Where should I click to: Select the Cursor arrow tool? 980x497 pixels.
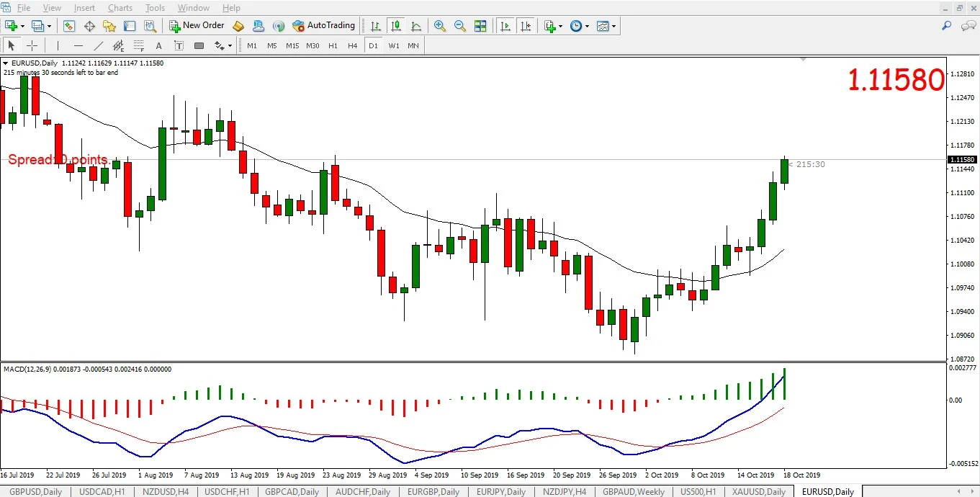click(x=11, y=45)
